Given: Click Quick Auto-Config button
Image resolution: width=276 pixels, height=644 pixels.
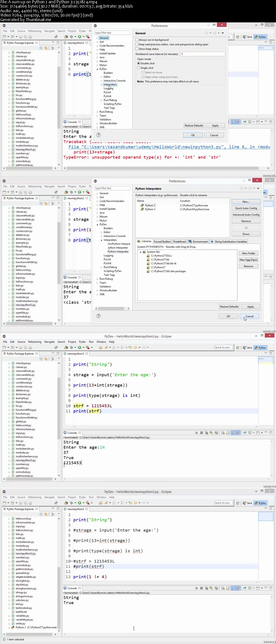Looking at the screenshot, I should pyautogui.click(x=246, y=208).
